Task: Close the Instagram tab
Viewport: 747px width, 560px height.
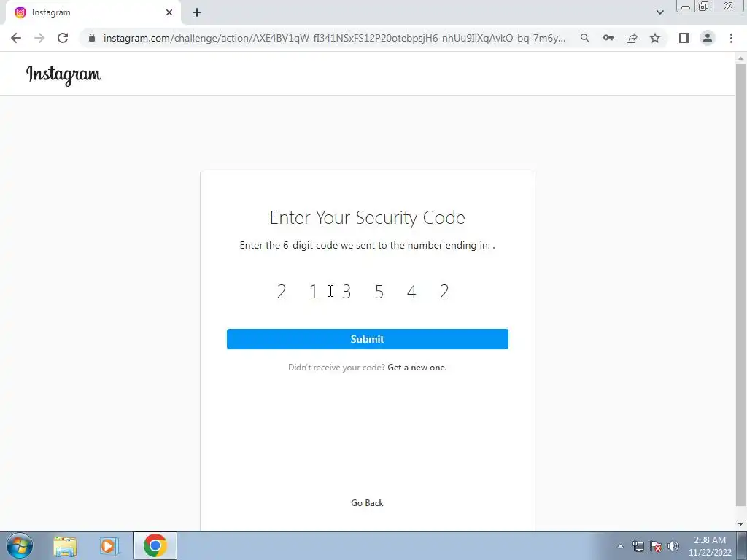Action: point(169,12)
